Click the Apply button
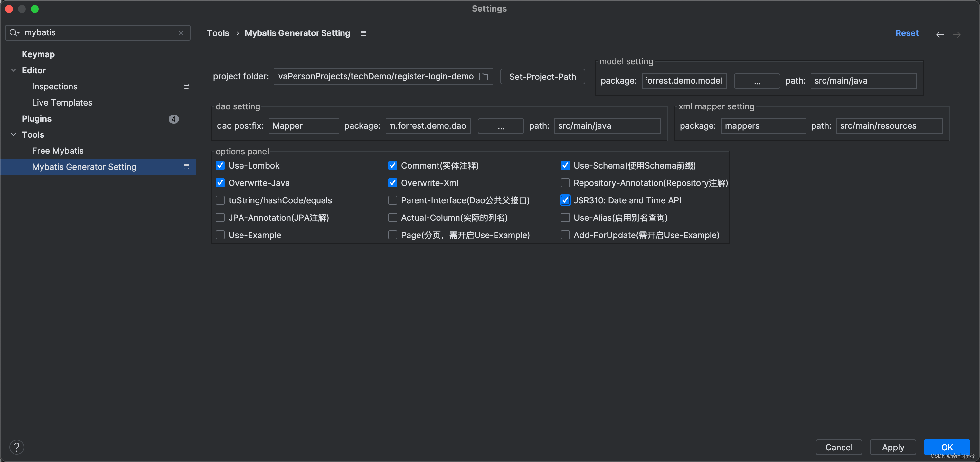The height and width of the screenshot is (462, 980). [x=893, y=447]
